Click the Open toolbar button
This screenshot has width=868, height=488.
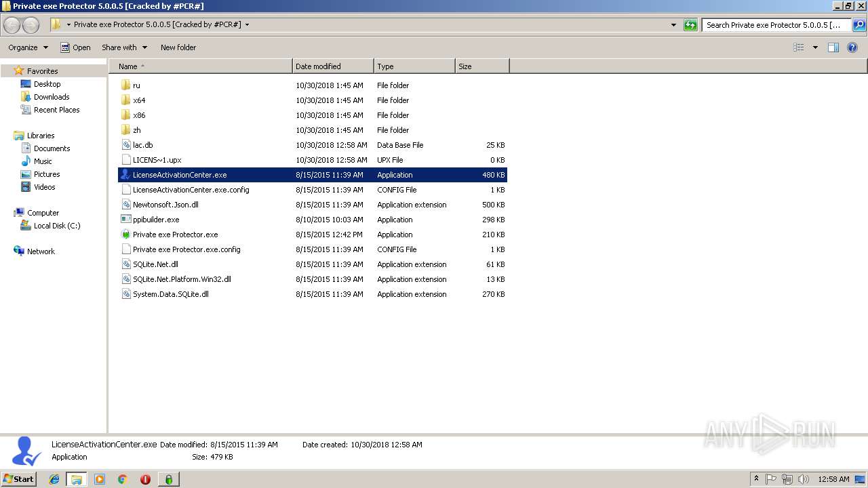75,47
